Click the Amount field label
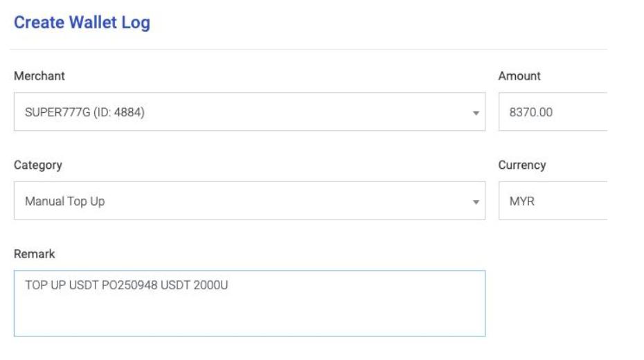 point(519,76)
